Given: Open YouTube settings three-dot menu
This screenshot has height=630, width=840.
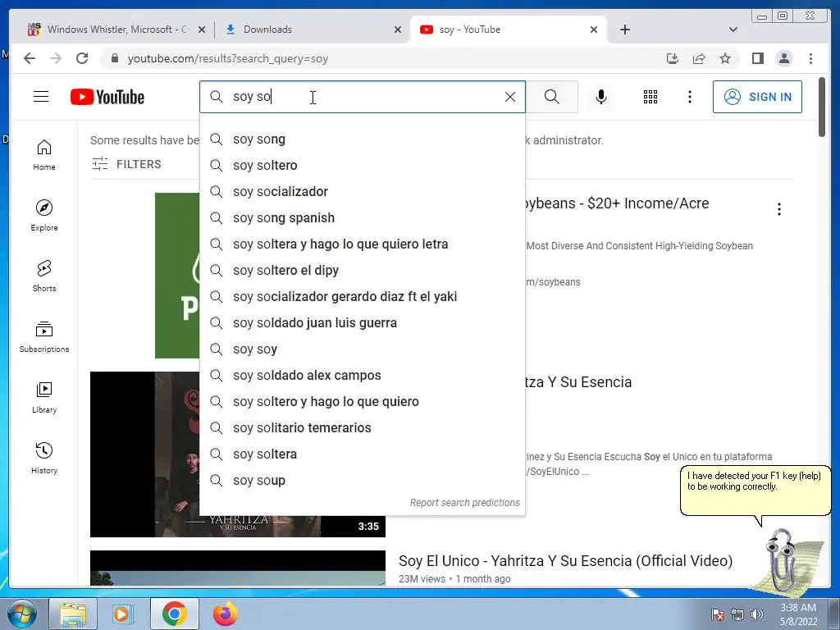Looking at the screenshot, I should pos(689,97).
